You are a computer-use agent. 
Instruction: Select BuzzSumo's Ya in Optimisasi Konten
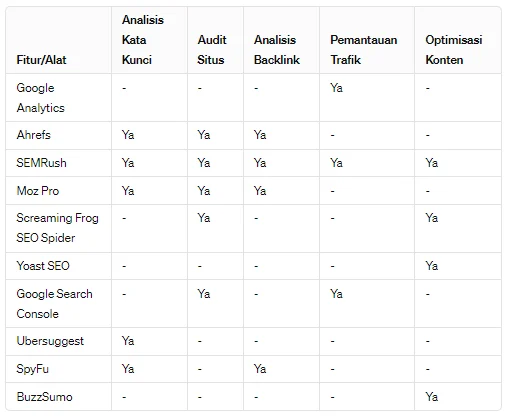point(431,397)
